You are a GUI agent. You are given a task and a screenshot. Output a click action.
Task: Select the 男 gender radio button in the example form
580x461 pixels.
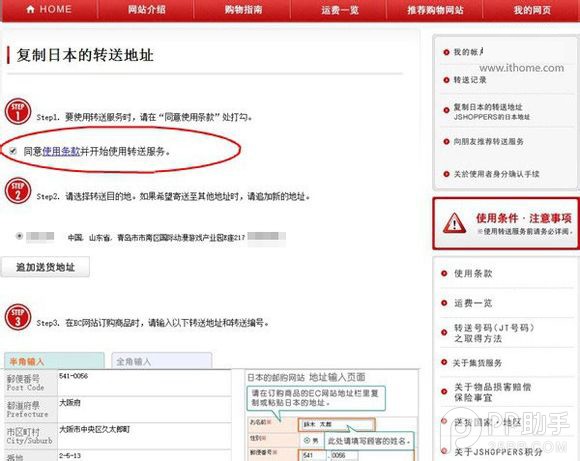tap(307, 440)
